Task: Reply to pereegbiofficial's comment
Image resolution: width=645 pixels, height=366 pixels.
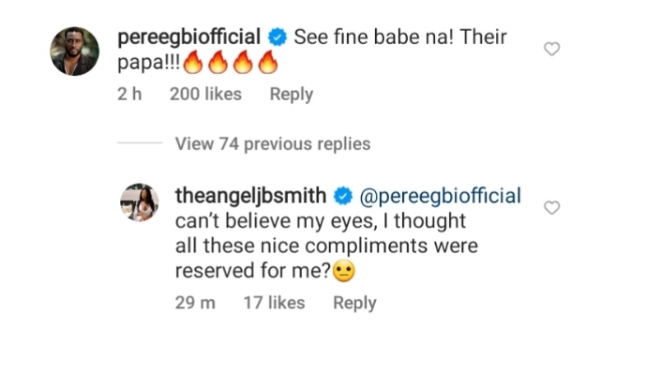Action: [x=291, y=95]
